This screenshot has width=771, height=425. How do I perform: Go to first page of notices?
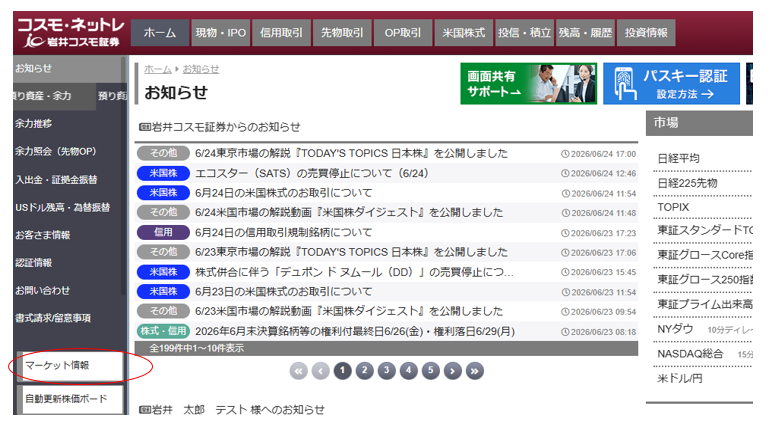(x=298, y=371)
